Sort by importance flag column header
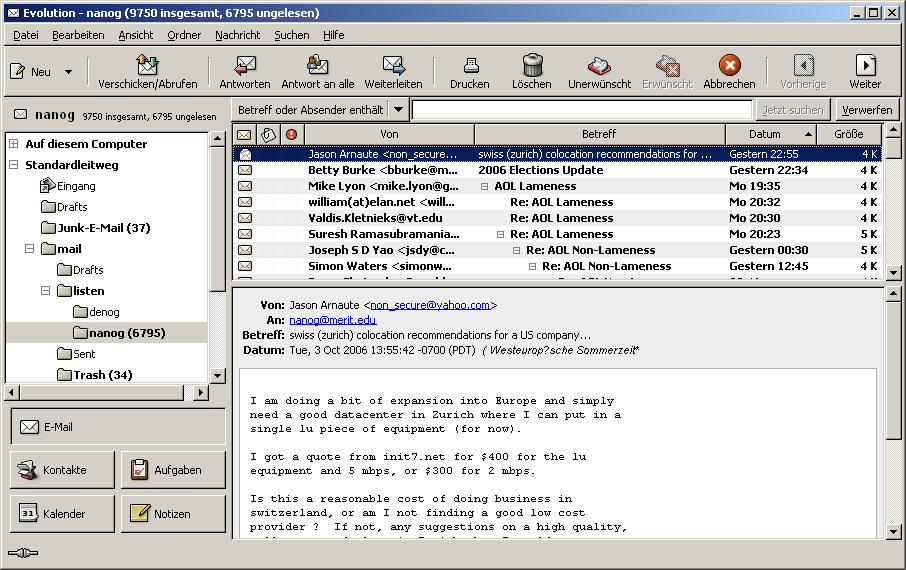 (292, 134)
